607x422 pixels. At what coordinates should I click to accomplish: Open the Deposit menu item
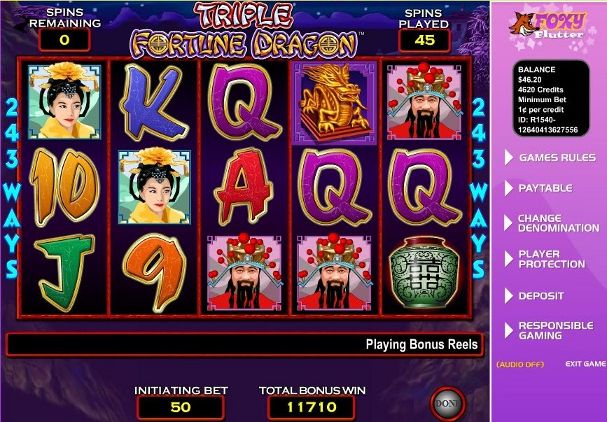click(541, 296)
